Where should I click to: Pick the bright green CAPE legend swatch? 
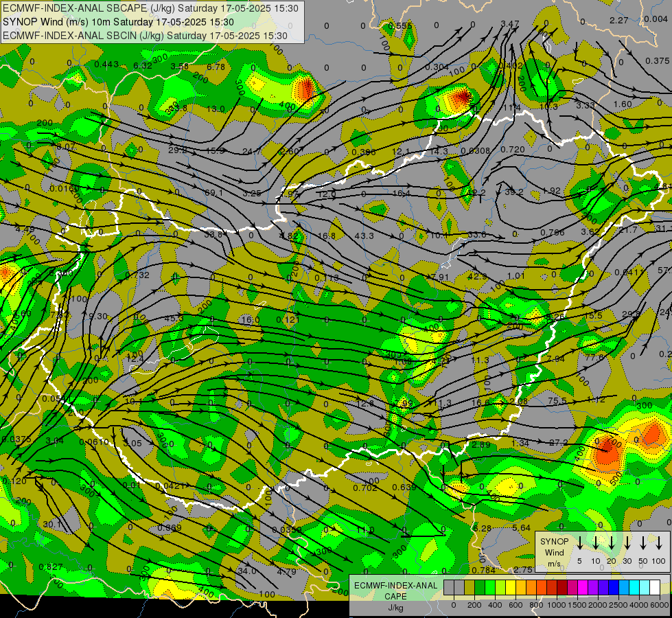490,588
